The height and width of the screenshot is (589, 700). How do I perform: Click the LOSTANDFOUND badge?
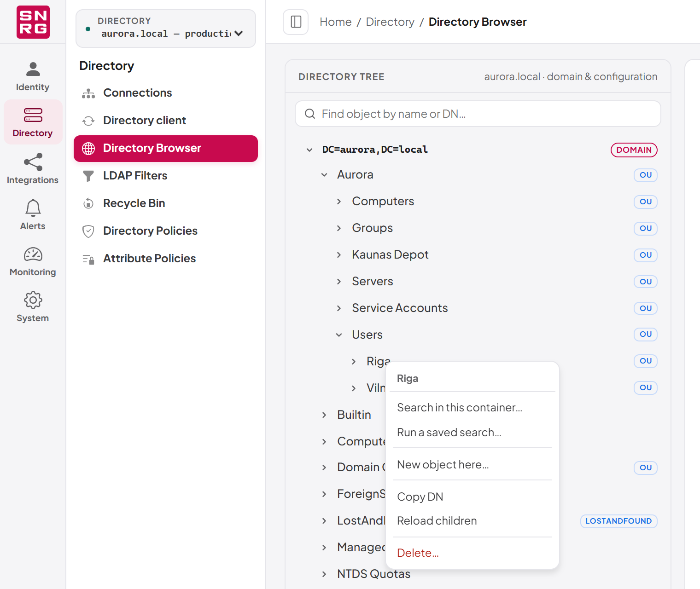click(x=618, y=521)
